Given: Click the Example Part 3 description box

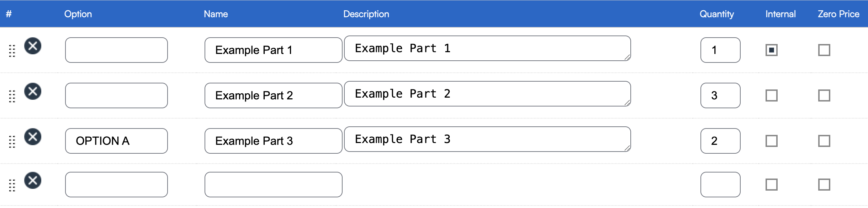Looking at the screenshot, I should 487,139.
